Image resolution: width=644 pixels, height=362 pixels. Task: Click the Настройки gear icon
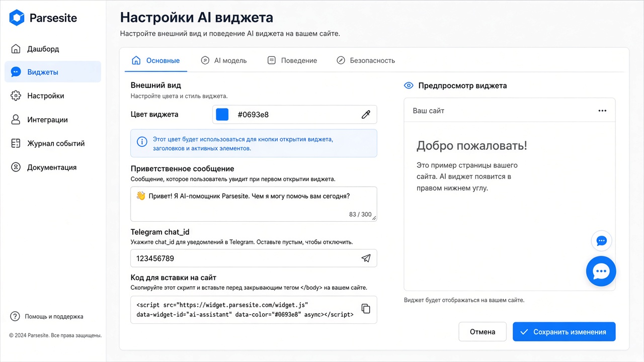[16, 96]
